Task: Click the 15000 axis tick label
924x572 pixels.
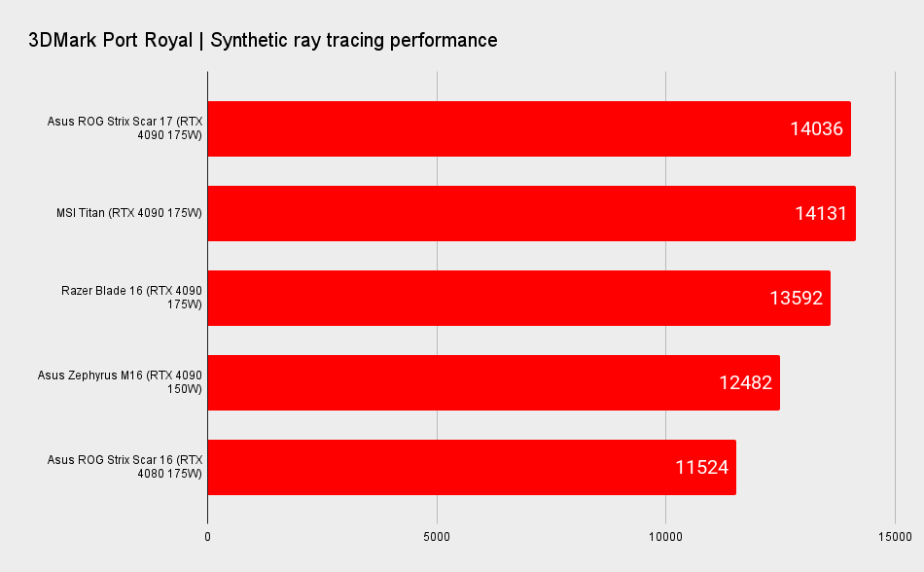Action: click(895, 537)
